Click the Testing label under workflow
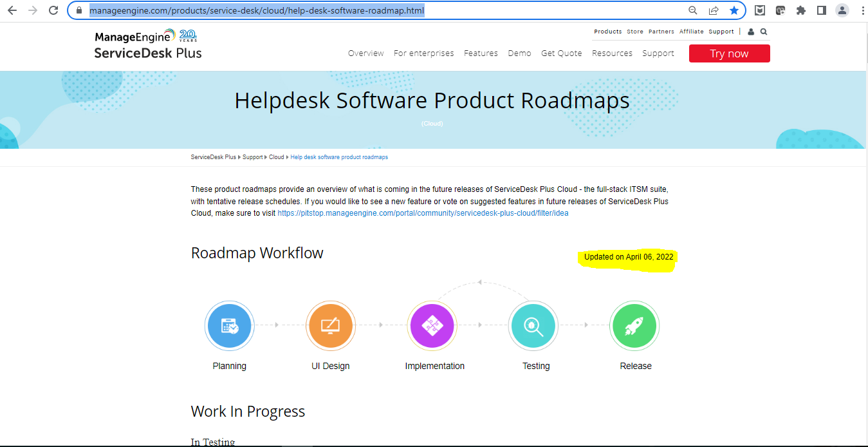This screenshot has width=868, height=447. point(536,366)
